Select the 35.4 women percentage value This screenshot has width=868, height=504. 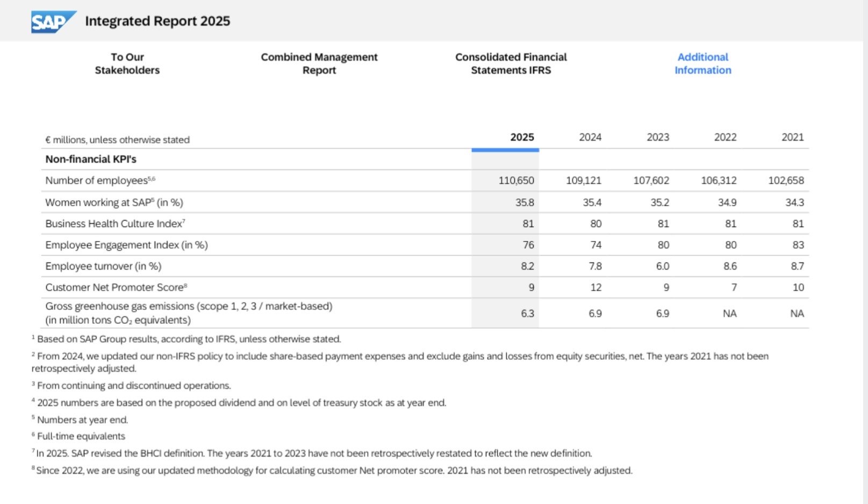pyautogui.click(x=592, y=202)
